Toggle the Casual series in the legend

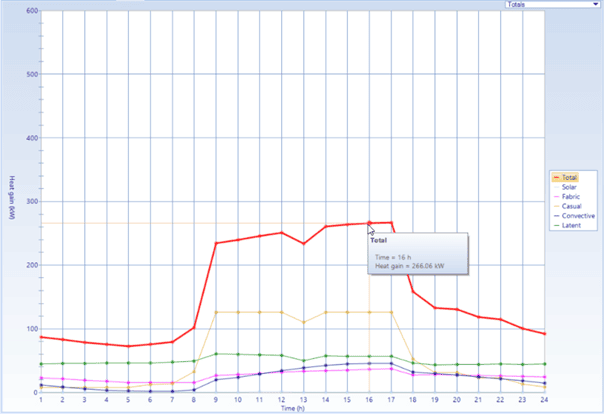coord(571,206)
